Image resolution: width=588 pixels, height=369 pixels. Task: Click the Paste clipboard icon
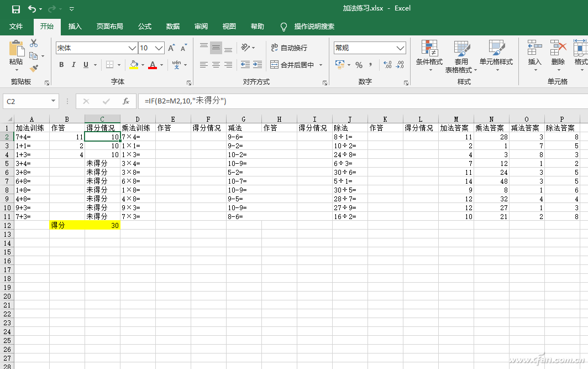click(16, 48)
